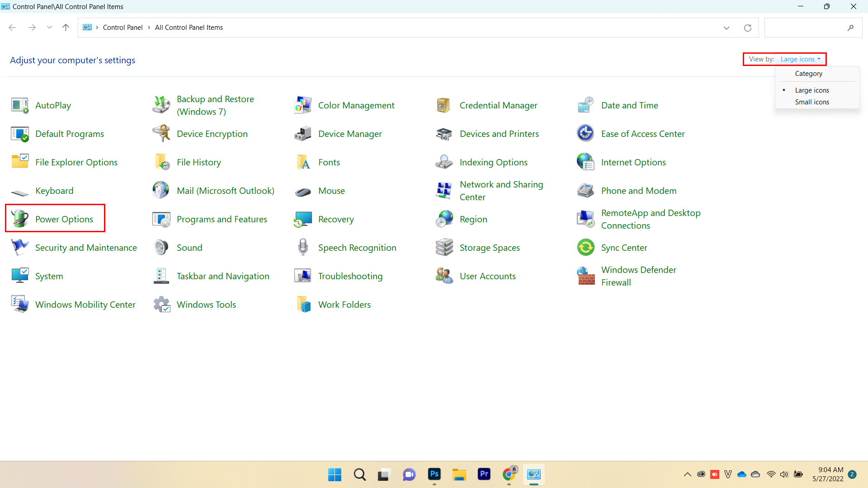This screenshot has width=868, height=488.
Task: Click the Mouse icon
Action: 303,192
